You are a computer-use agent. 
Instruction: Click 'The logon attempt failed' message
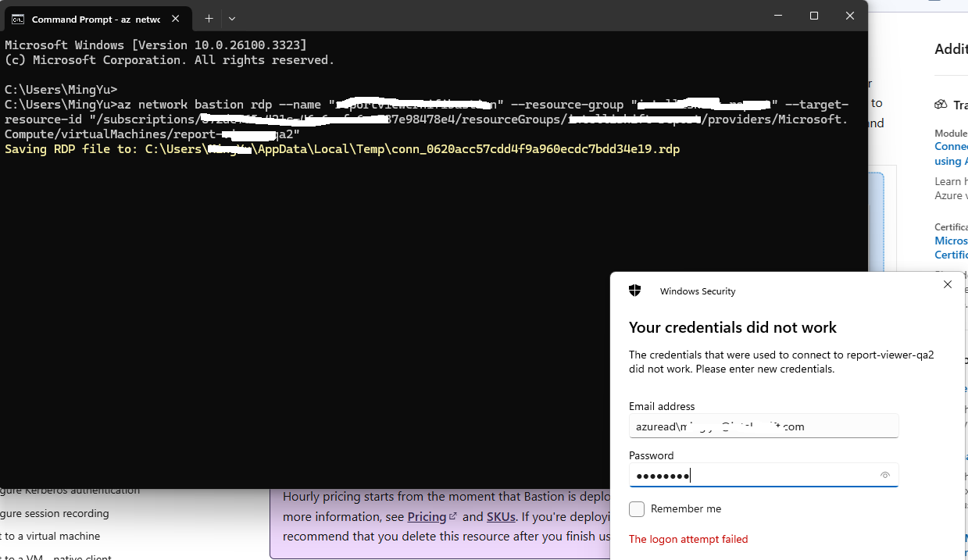pyautogui.click(x=688, y=539)
